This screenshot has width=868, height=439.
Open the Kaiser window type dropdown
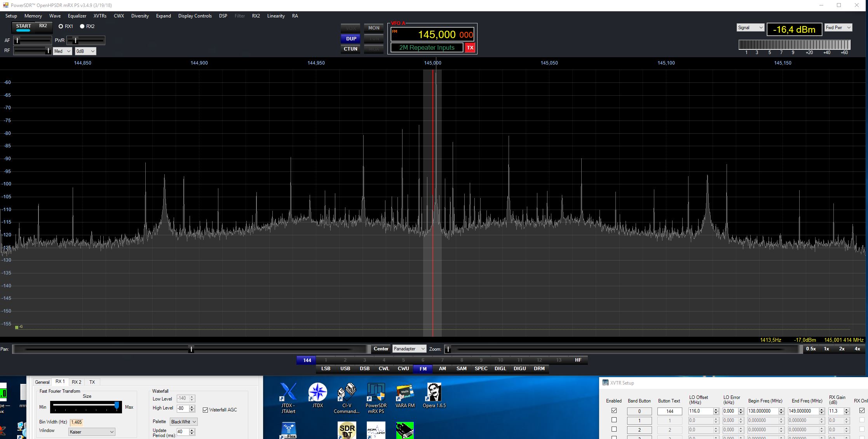tap(92, 432)
